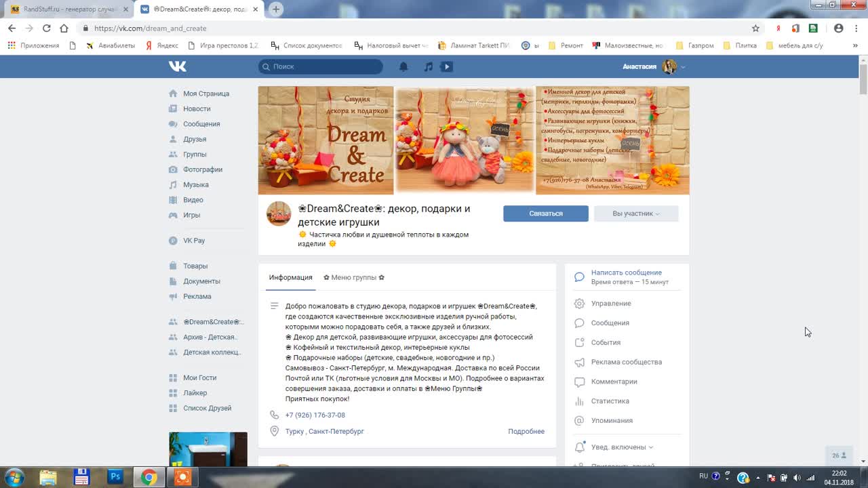Click the group avatar thumbnail
868x488 pixels.
coord(279,213)
